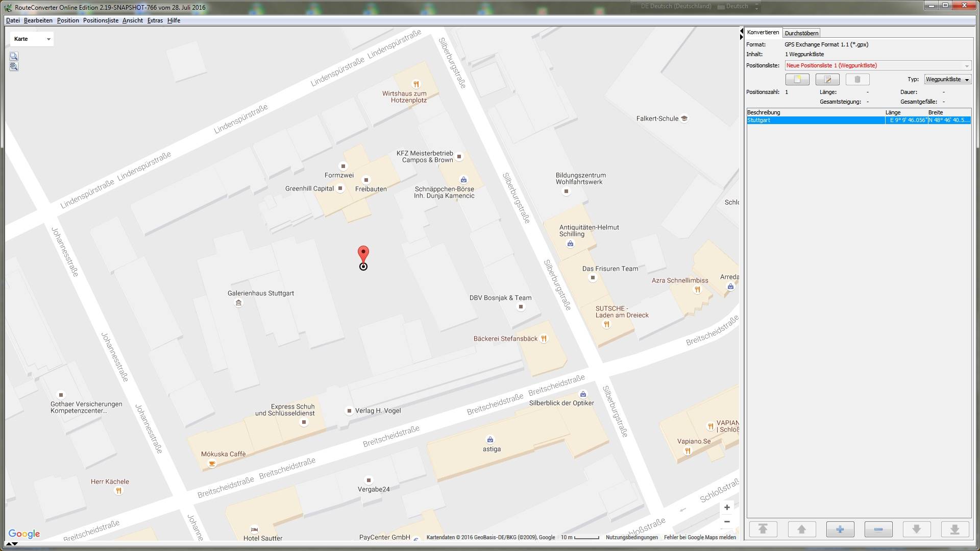
Task: Click Fehler bei Google Maps melden link
Action: pos(699,537)
